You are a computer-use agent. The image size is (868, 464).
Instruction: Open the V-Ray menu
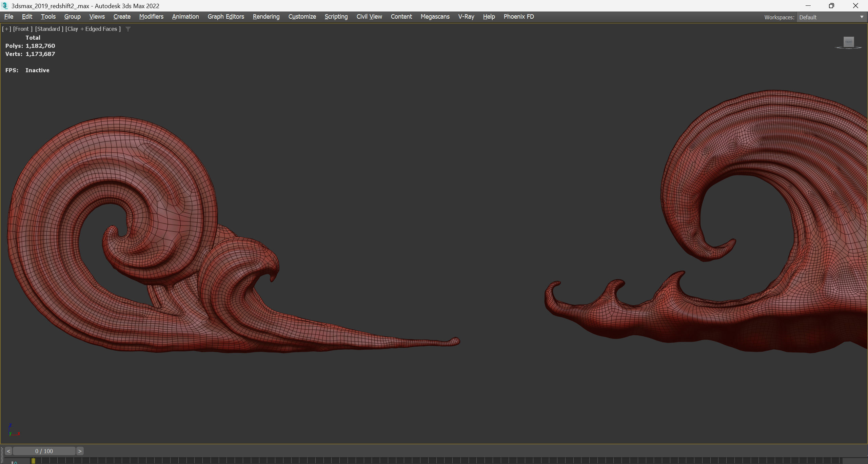click(466, 17)
